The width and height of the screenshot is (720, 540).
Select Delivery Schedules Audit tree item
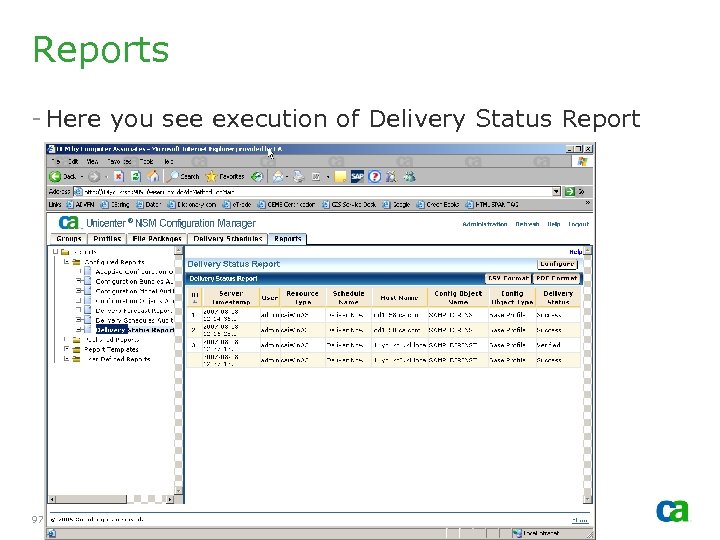click(135, 320)
